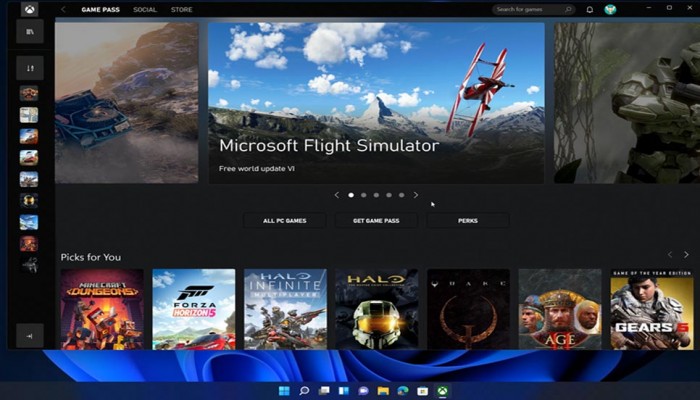
Task: Switch to the STORE tab
Action: (182, 9)
